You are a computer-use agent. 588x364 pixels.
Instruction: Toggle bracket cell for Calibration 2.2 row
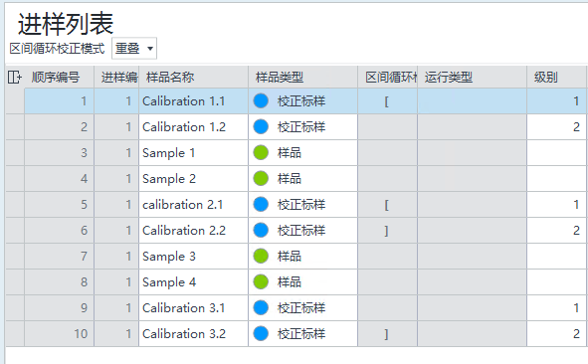[387, 230]
